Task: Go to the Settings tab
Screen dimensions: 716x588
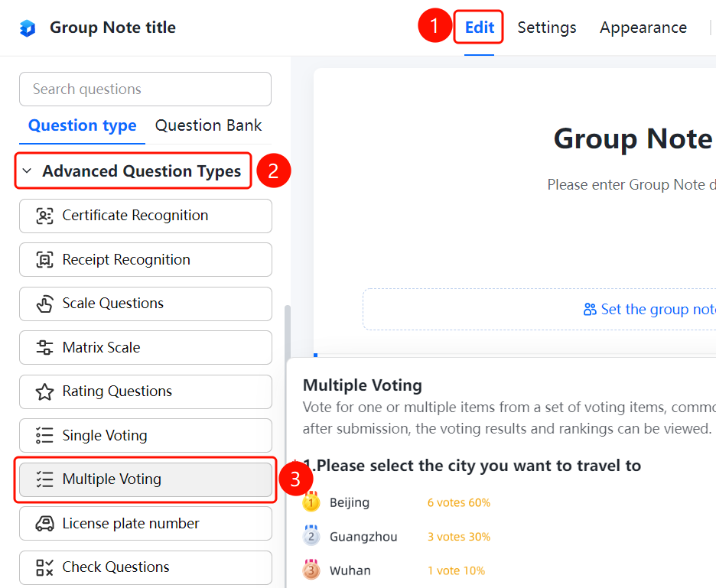Action: tap(547, 28)
